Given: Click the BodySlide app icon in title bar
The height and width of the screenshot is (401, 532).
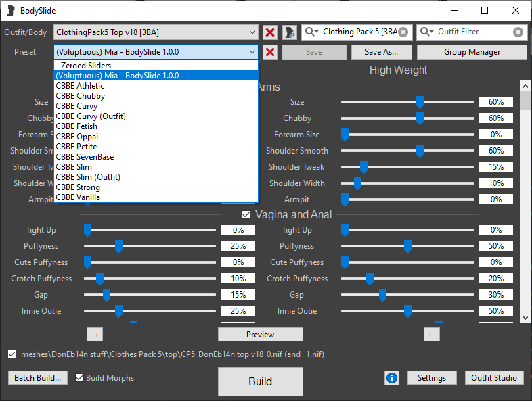Looking at the screenshot, I should coord(11,11).
